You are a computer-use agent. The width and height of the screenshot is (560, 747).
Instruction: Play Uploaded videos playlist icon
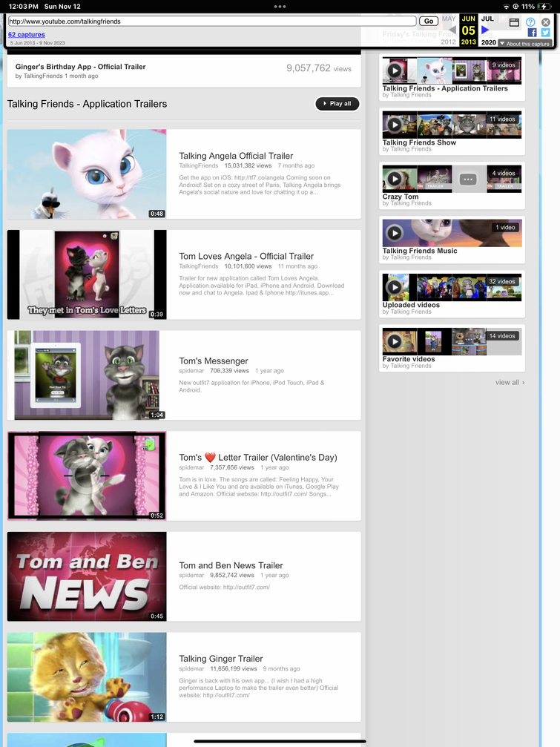[x=395, y=287]
